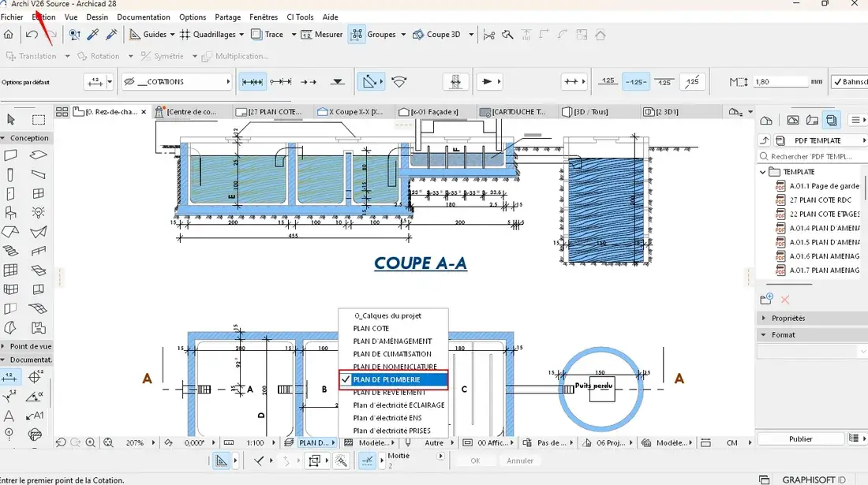Select the Inject Parameters syringe icon

[x=111, y=35]
